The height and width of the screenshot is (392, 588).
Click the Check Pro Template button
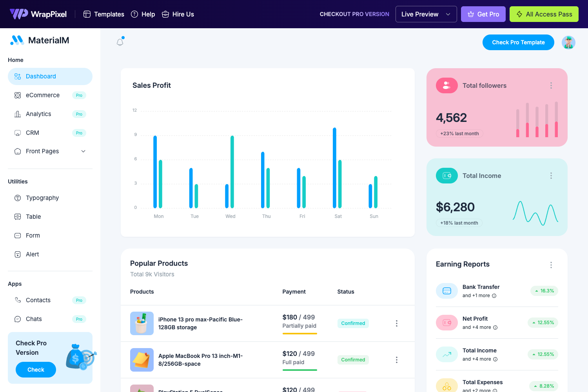(518, 42)
